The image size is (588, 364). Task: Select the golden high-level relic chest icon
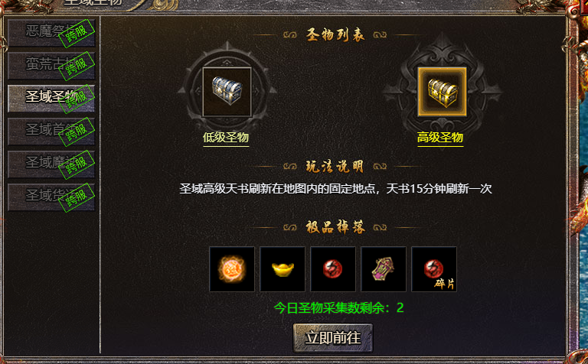click(x=442, y=92)
